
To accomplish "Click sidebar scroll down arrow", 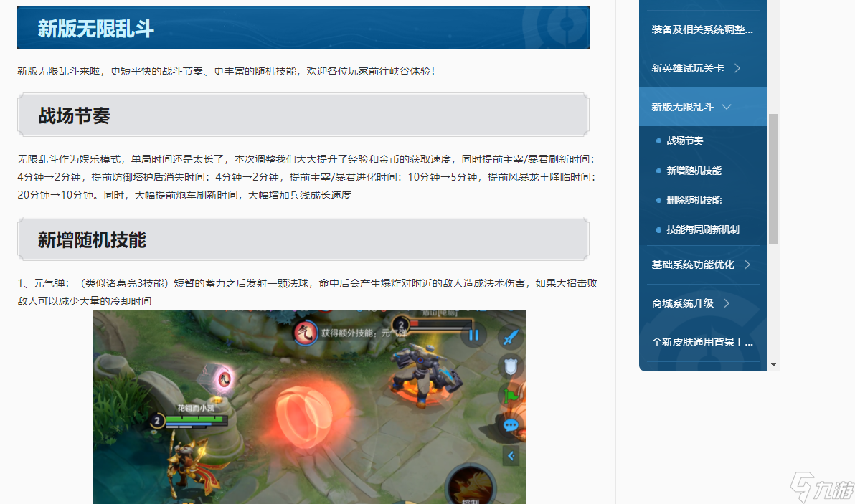I will tap(773, 365).
